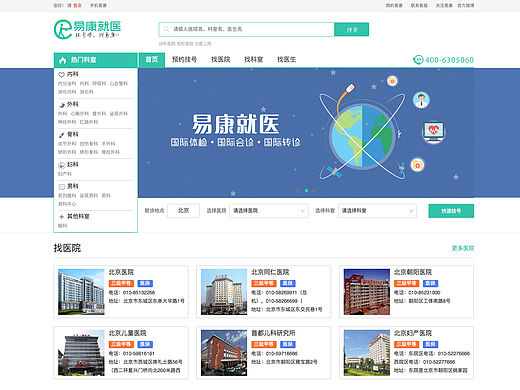Click the 三级甲等 badge on 北京医院
Screen dimensions: 520x390
click(x=121, y=283)
